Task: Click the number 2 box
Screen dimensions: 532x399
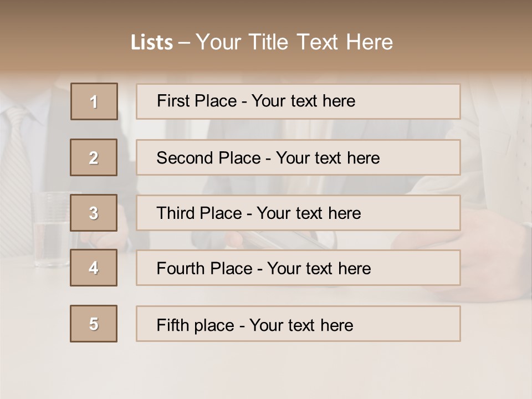Action: (94, 157)
